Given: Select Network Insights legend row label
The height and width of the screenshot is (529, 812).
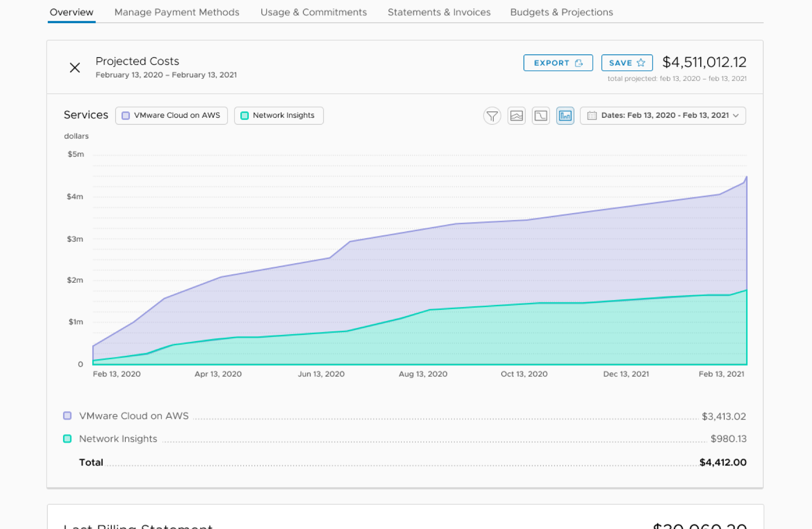Looking at the screenshot, I should click(118, 439).
